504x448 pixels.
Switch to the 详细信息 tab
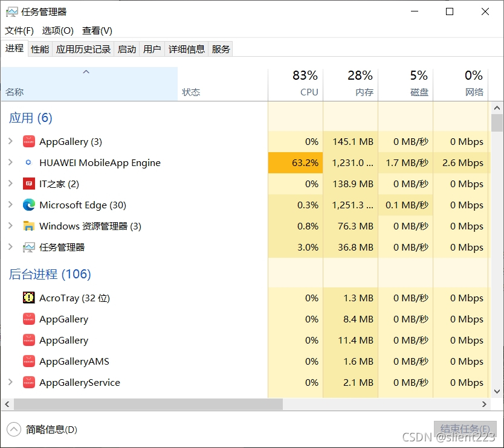(186, 49)
